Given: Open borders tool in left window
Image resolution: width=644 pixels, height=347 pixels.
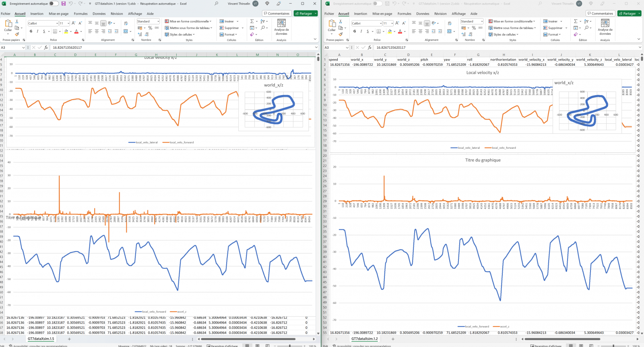Looking at the screenshot, I should pos(55,31).
